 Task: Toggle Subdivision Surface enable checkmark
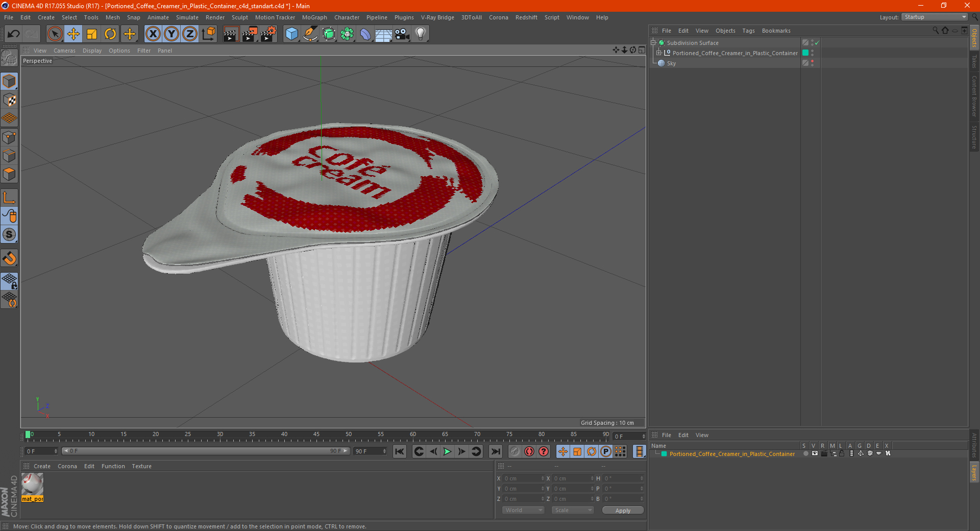817,43
